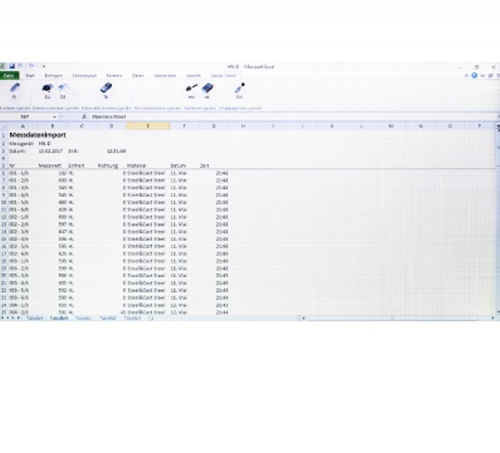This screenshot has width=500, height=453.
Task: Open the active bold sheet tab Tabelle5
Action: click(x=59, y=318)
